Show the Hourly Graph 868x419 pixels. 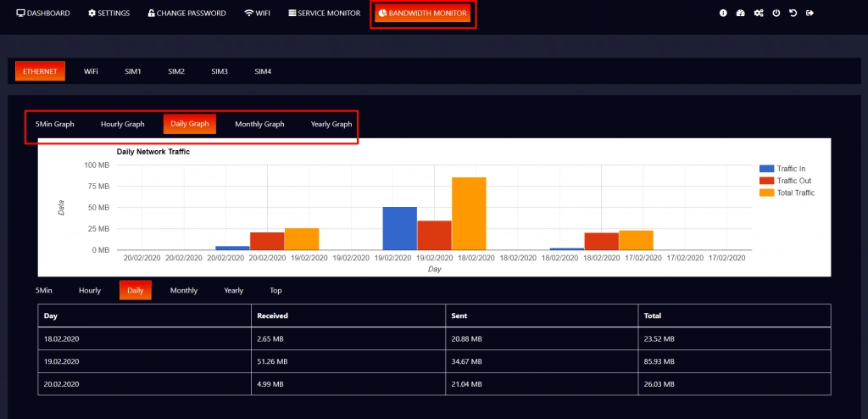[x=122, y=124]
